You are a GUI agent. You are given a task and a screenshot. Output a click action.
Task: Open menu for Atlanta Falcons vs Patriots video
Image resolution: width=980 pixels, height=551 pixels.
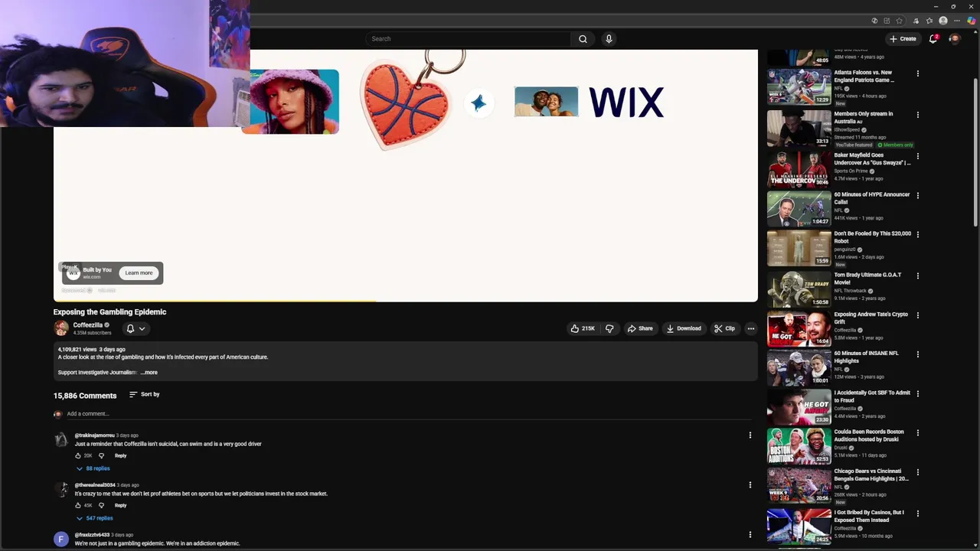coord(917,73)
